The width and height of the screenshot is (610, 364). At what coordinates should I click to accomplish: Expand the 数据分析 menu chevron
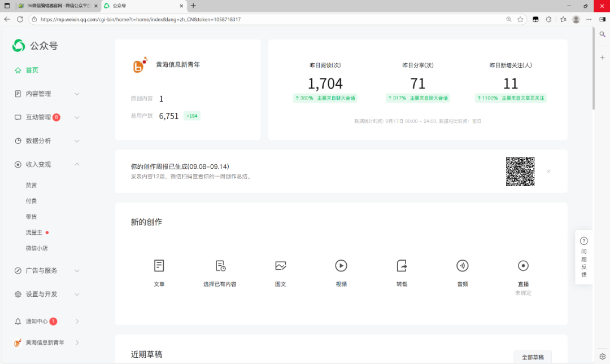(x=77, y=141)
